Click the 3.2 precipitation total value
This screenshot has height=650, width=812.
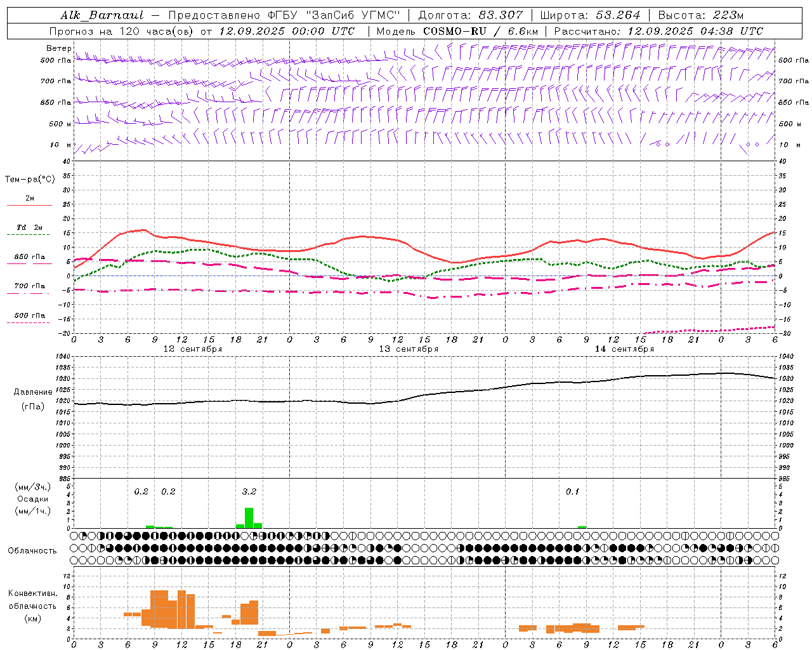(249, 491)
